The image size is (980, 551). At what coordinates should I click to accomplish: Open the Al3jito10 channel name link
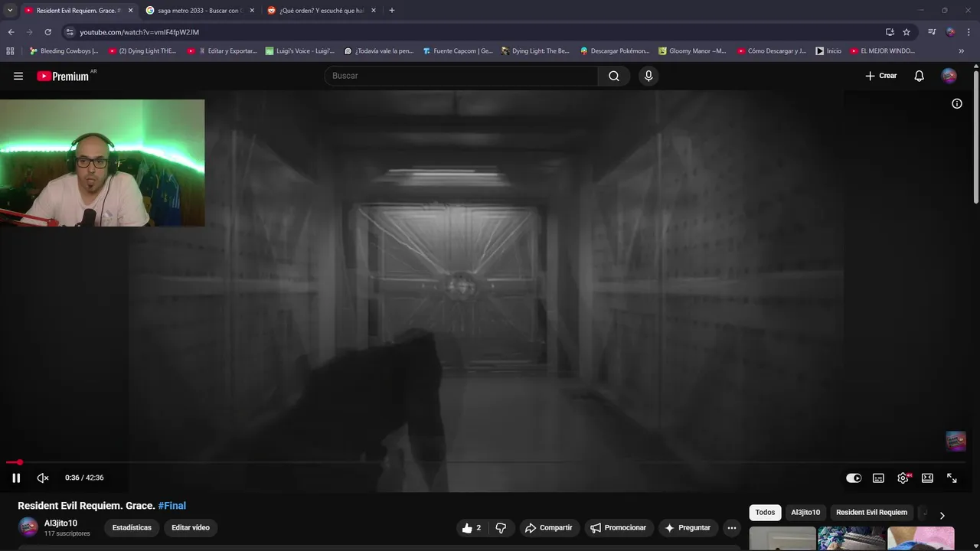(60, 523)
